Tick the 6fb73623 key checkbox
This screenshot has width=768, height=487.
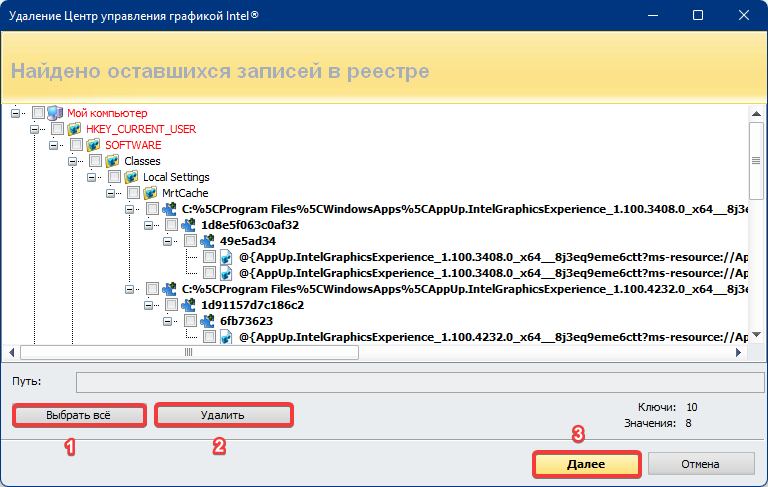191,321
